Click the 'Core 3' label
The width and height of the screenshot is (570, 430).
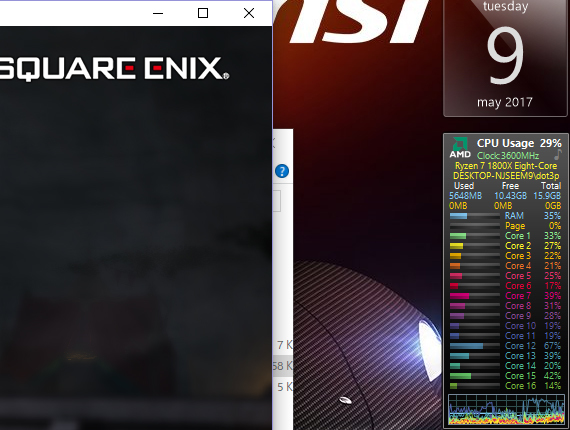[518, 256]
